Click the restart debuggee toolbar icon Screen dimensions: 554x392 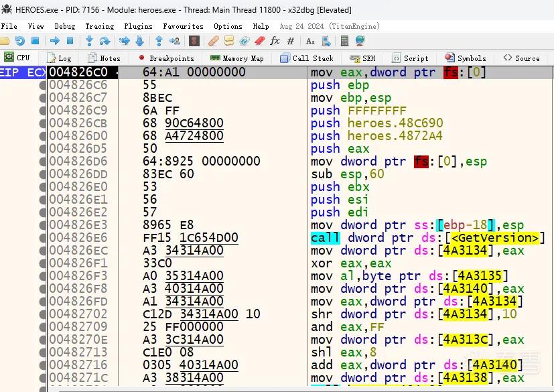pyautogui.click(x=20, y=41)
